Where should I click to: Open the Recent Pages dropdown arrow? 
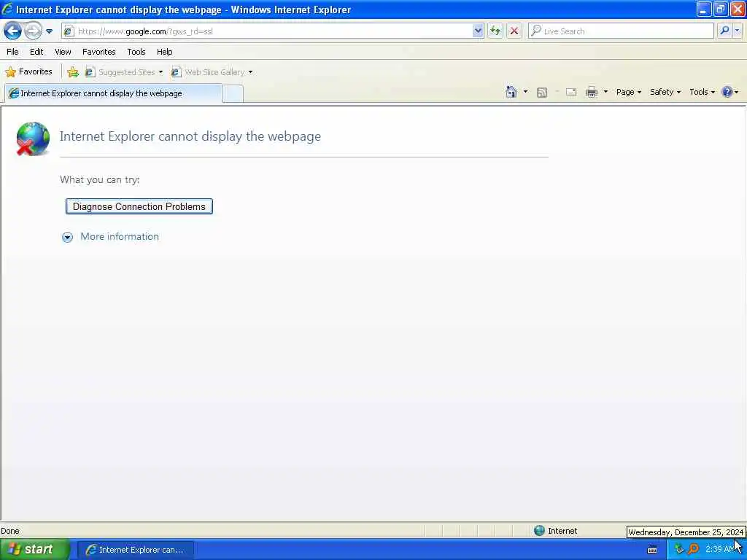pos(49,31)
